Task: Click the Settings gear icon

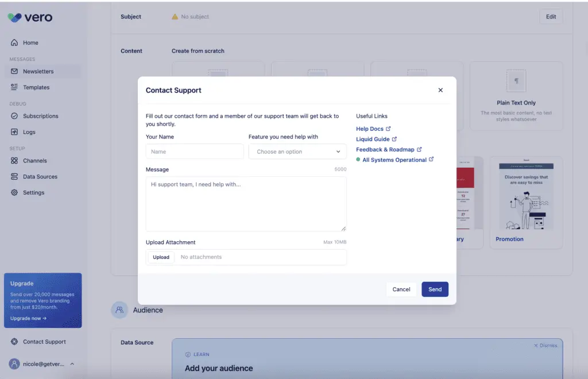Action: pos(14,192)
